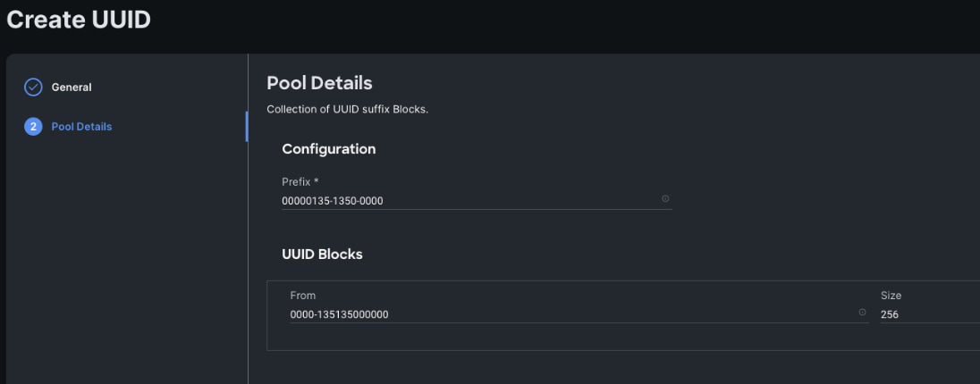980x384 pixels.
Task: Click the required asterisk beside Prefix
Action: [x=317, y=181]
